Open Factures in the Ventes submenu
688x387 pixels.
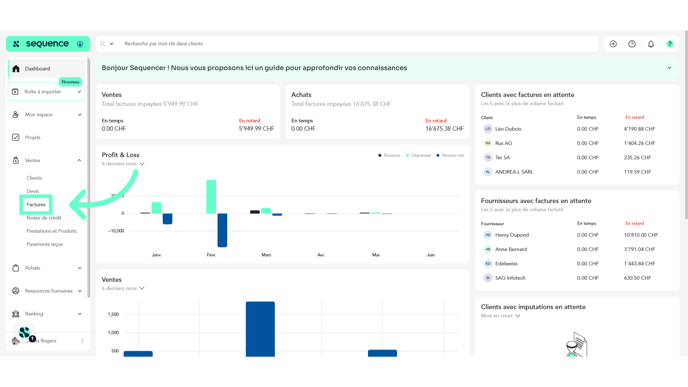click(36, 204)
